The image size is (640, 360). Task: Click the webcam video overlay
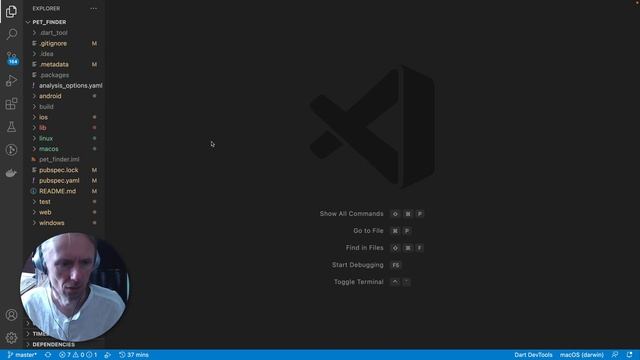(75, 287)
